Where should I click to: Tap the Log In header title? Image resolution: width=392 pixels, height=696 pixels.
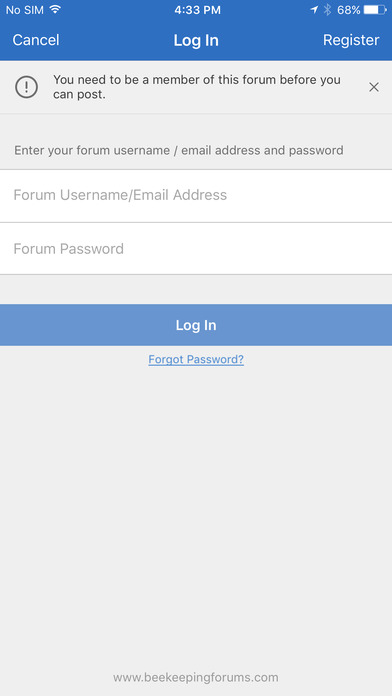pos(196,40)
